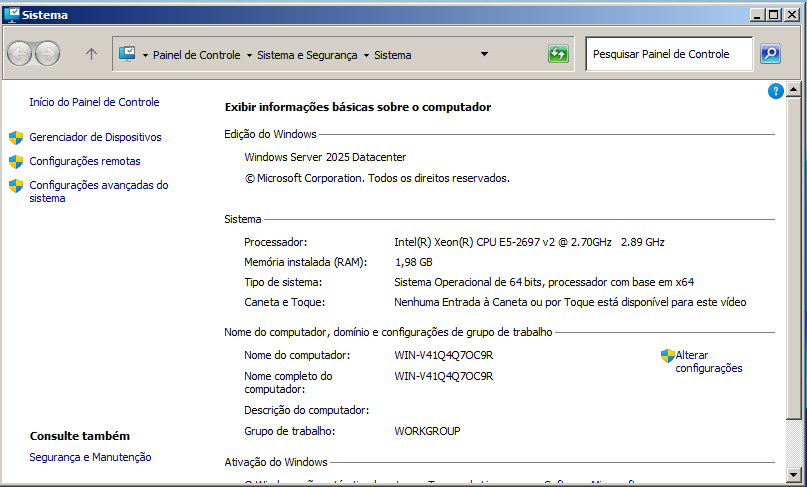Go up one level with Up arrow

click(x=91, y=54)
